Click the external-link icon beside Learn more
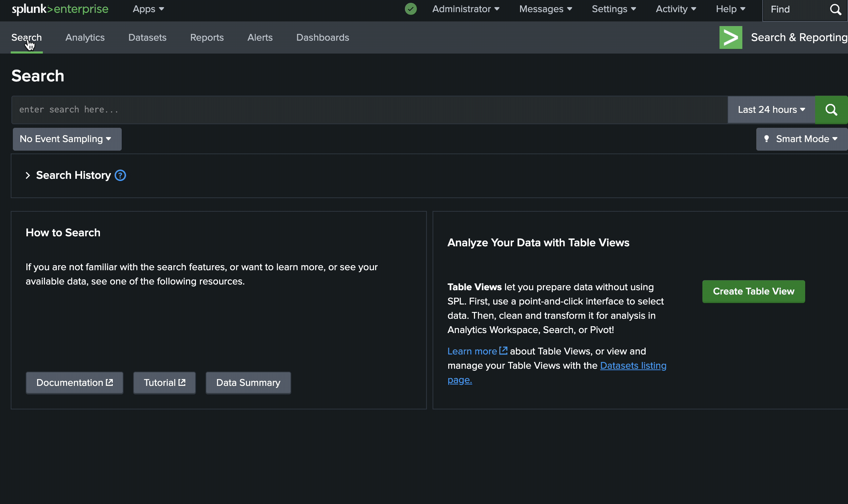 coord(503,351)
